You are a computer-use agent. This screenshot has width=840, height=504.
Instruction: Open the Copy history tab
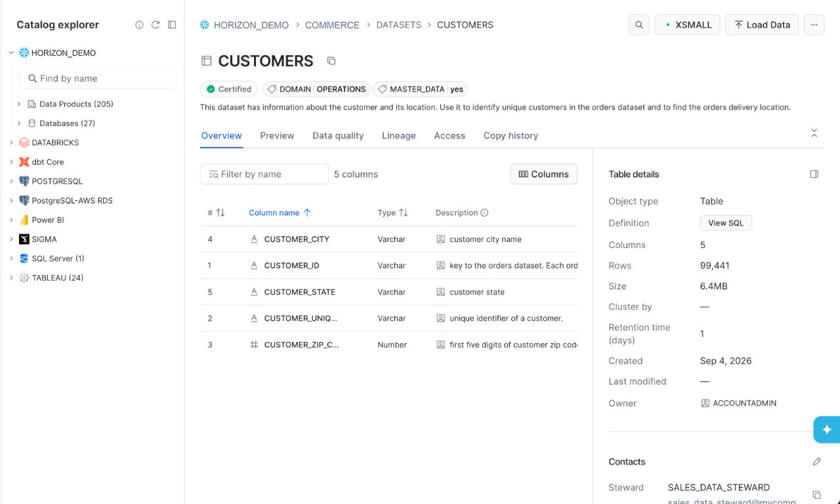[x=511, y=136]
